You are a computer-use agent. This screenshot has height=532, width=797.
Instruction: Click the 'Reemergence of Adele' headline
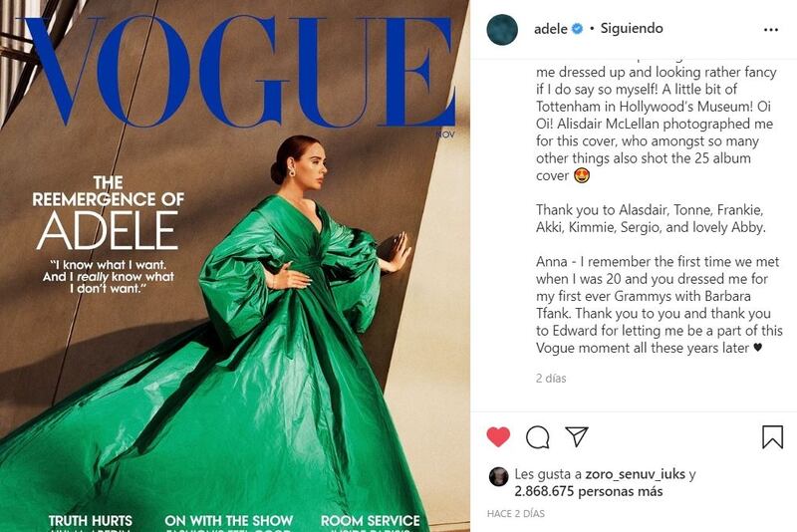tap(108, 213)
